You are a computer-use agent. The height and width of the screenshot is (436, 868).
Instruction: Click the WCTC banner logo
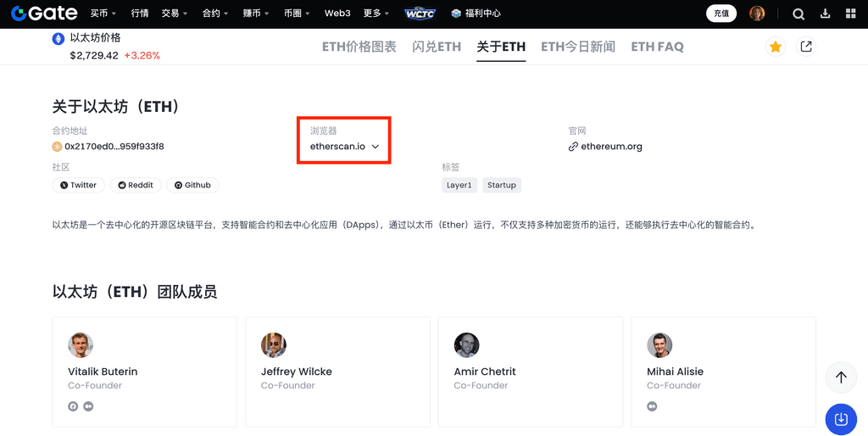coord(420,14)
